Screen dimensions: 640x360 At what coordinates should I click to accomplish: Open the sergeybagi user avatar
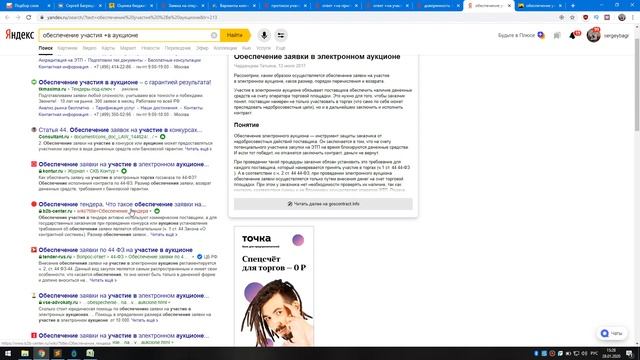[x=593, y=36]
